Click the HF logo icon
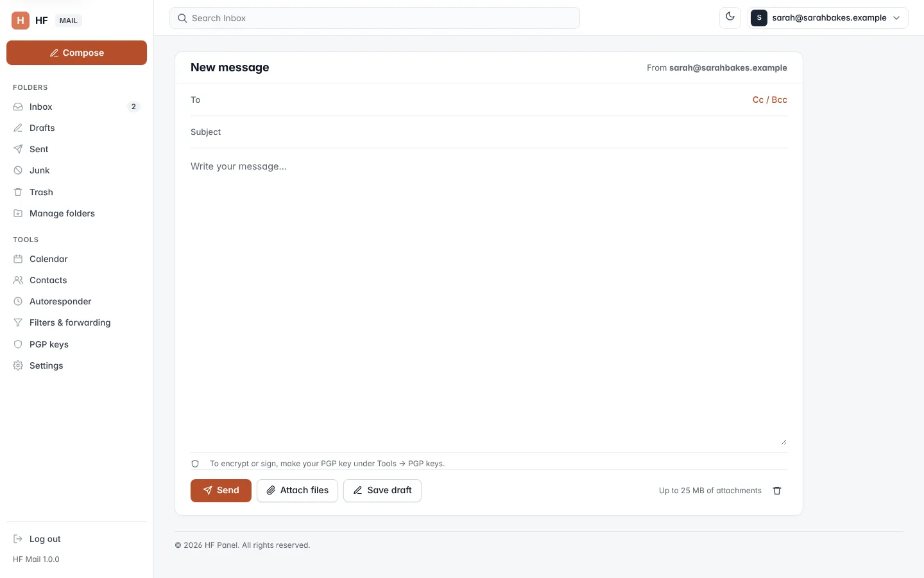 pyautogui.click(x=21, y=21)
